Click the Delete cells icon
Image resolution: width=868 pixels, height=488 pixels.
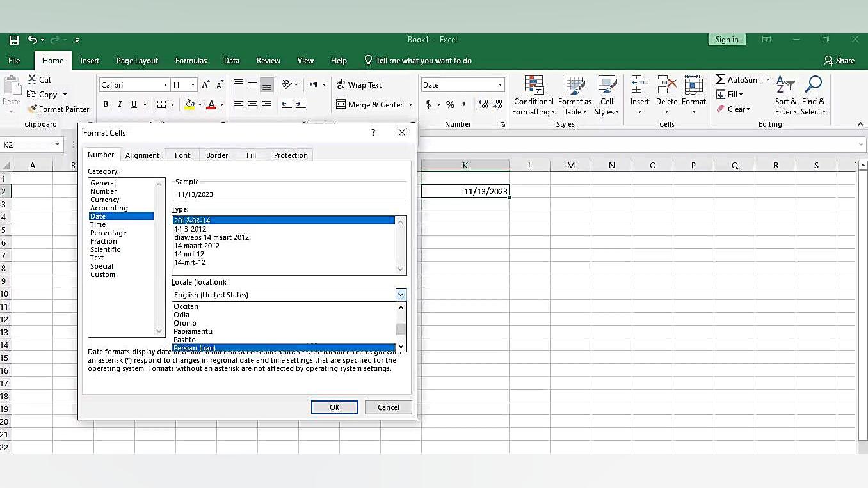point(666,86)
